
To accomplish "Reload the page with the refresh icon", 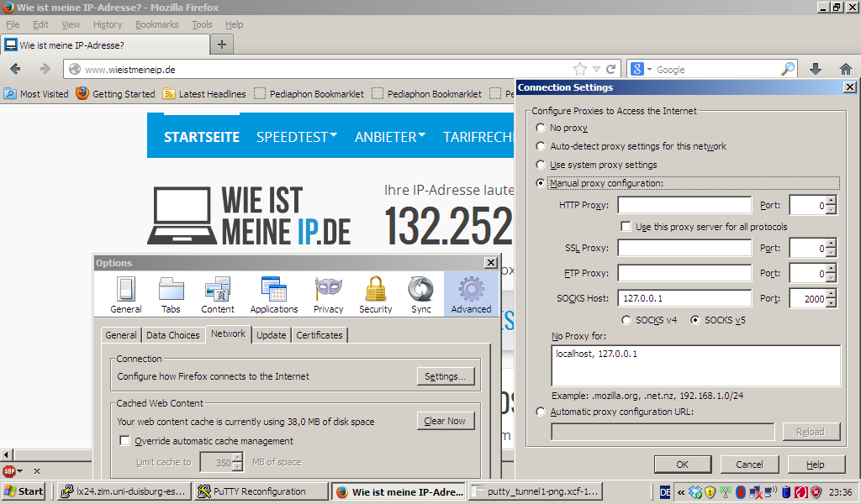I will click(610, 69).
